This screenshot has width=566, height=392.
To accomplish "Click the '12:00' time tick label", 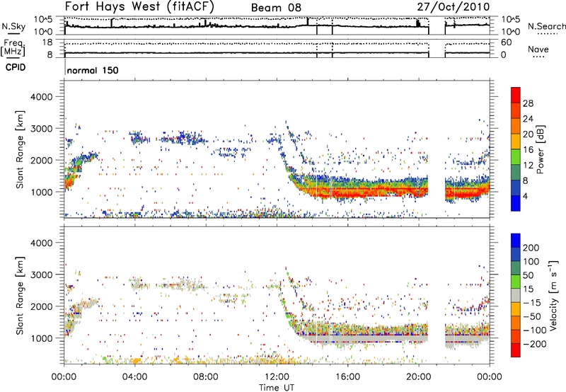I will [277, 377].
